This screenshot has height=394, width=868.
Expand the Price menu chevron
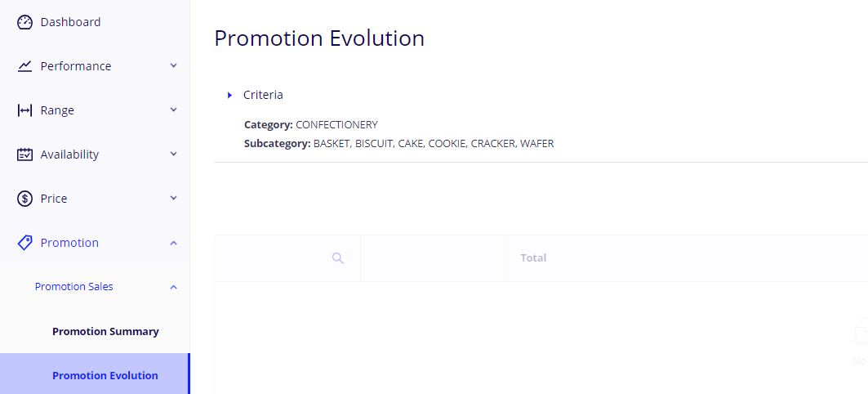point(173,199)
